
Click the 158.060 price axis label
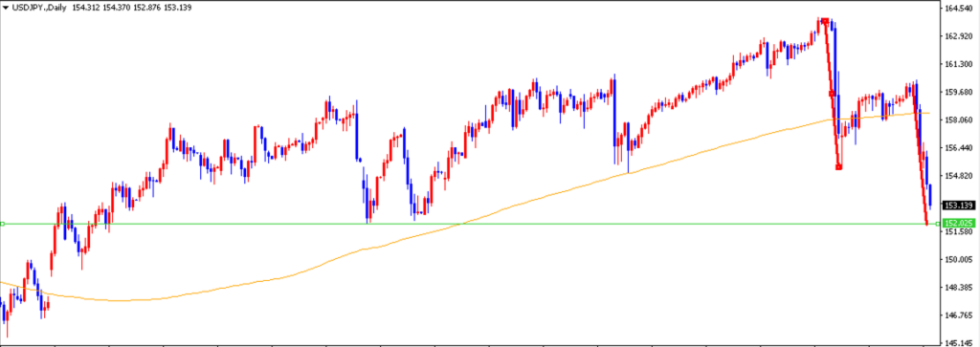click(960, 119)
